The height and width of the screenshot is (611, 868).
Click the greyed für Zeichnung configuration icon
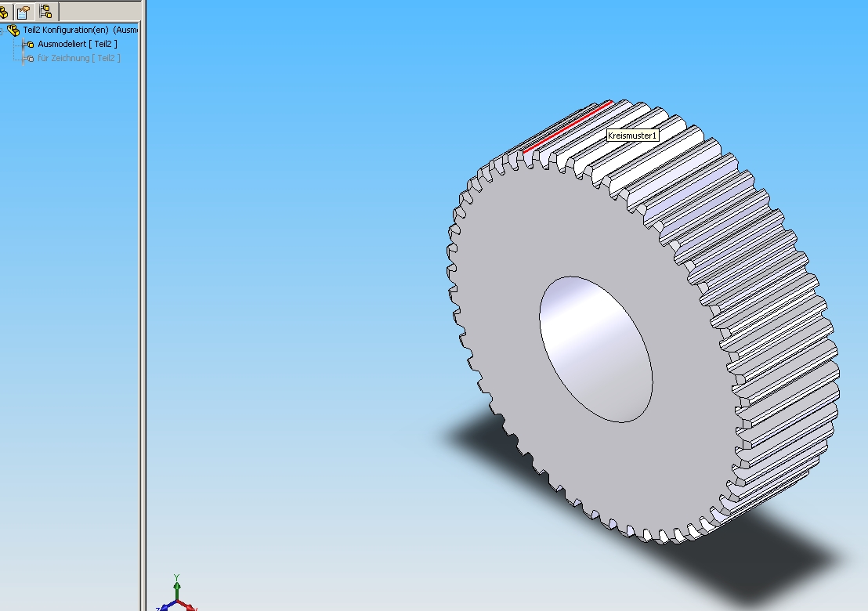click(28, 58)
